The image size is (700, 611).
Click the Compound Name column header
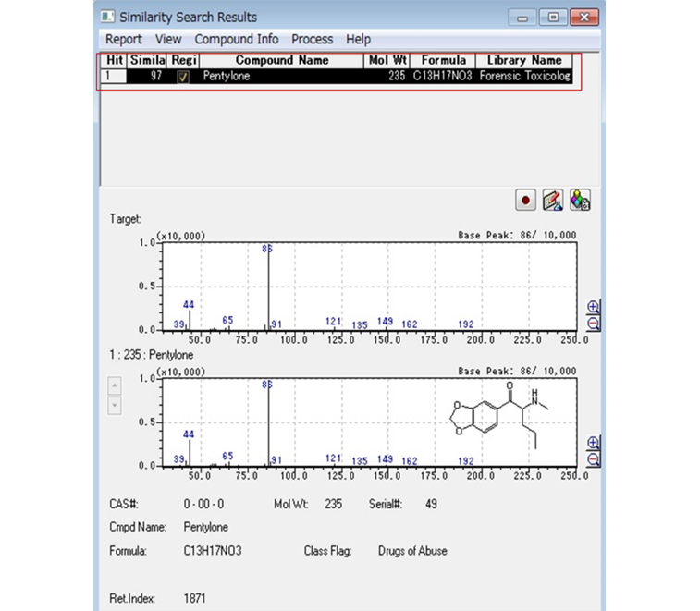(x=276, y=60)
